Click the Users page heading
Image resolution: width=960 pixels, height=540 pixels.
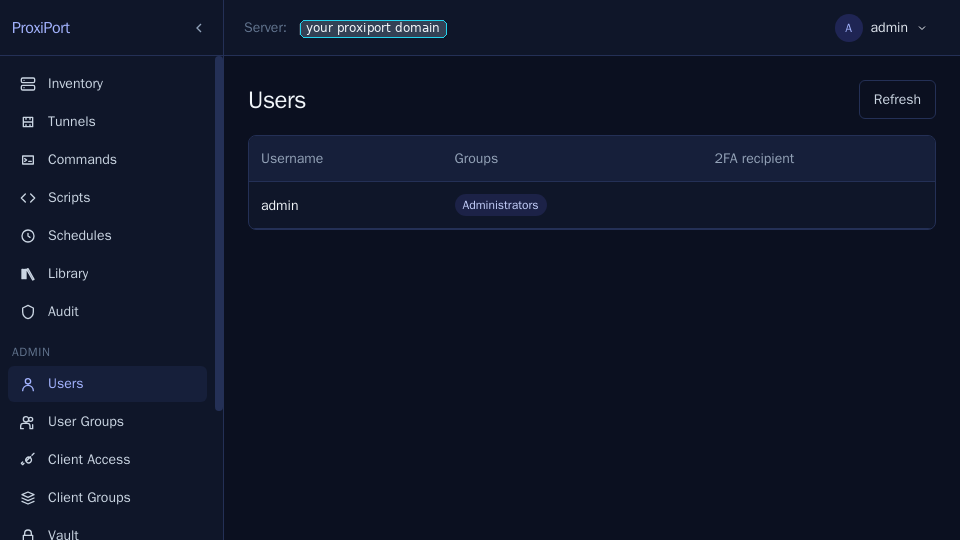277,100
